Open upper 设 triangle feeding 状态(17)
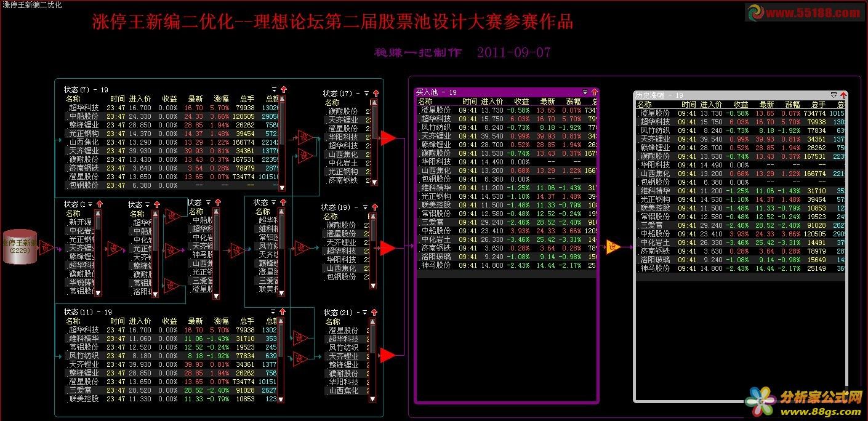Screen dimensions: 868x421 point(304,137)
